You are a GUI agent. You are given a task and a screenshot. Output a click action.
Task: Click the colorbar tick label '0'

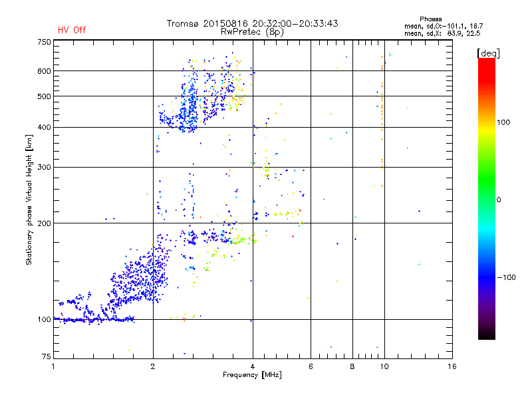coord(499,200)
